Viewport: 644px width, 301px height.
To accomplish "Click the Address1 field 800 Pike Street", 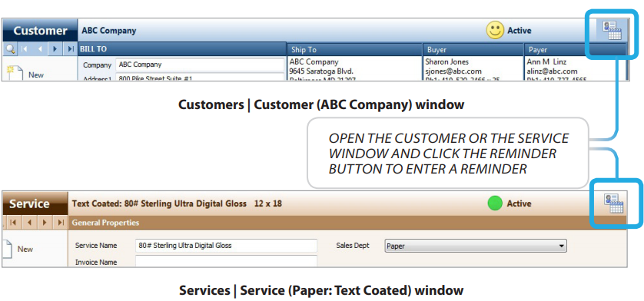I will click(200, 78).
